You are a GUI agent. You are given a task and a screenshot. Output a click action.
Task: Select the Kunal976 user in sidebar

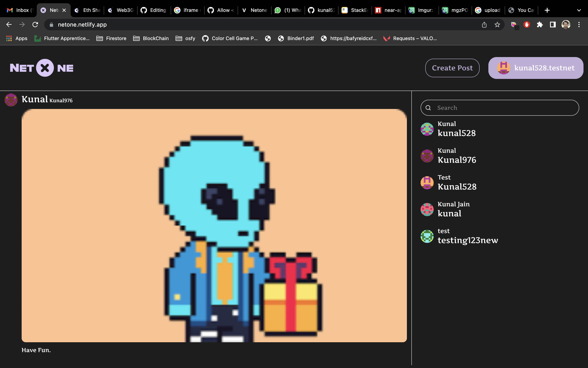[457, 160]
